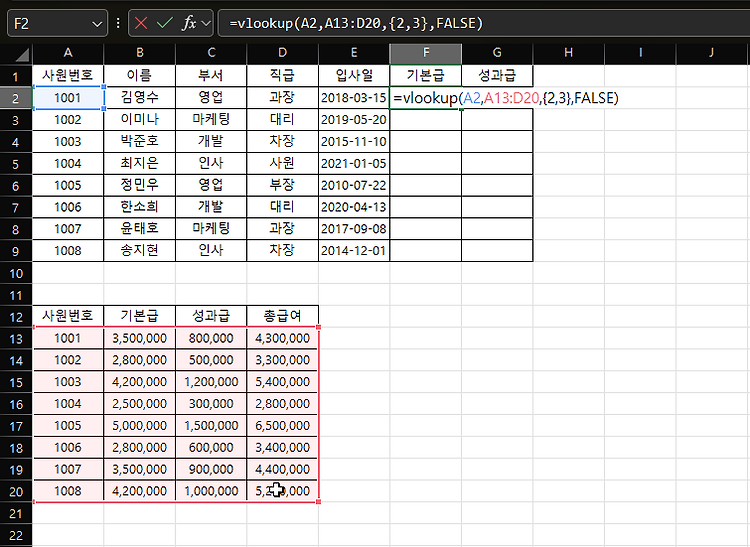Click the 기본급 header in row 12
Viewport: 750px width, 547px height.
coord(139,316)
